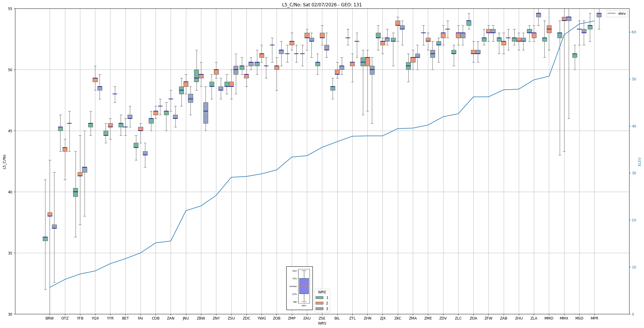Click the MPR station label on x-axis
The image size is (644, 328).
pos(594,318)
